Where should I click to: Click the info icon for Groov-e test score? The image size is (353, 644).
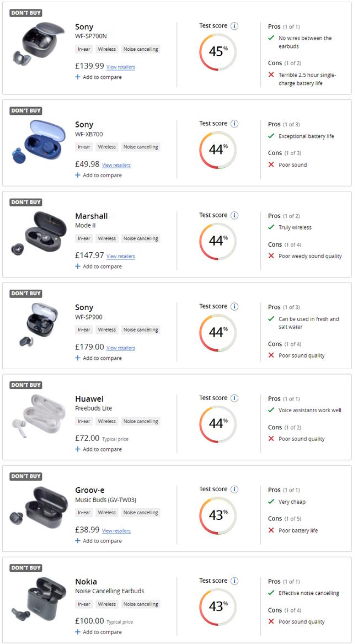234,489
